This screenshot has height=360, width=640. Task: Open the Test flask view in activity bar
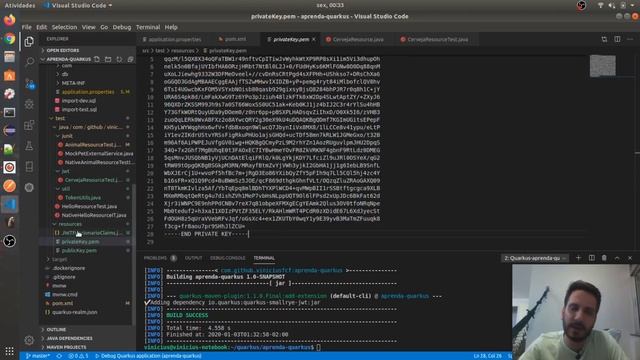coord(29,146)
